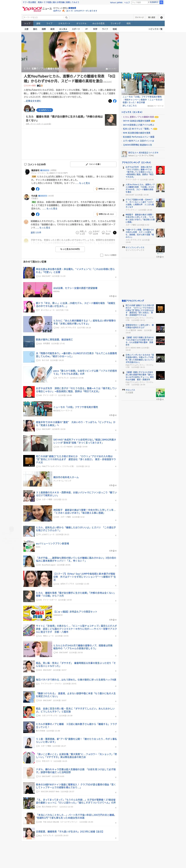
Task: Open topic 松本人志 BSでテレビ「復帰」へ
Action: pyautogui.click(x=138, y=129)
